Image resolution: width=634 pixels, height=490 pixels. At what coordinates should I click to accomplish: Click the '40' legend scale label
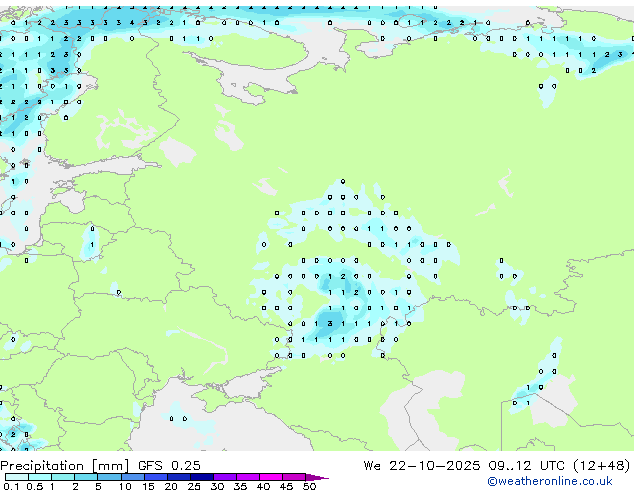(x=263, y=486)
